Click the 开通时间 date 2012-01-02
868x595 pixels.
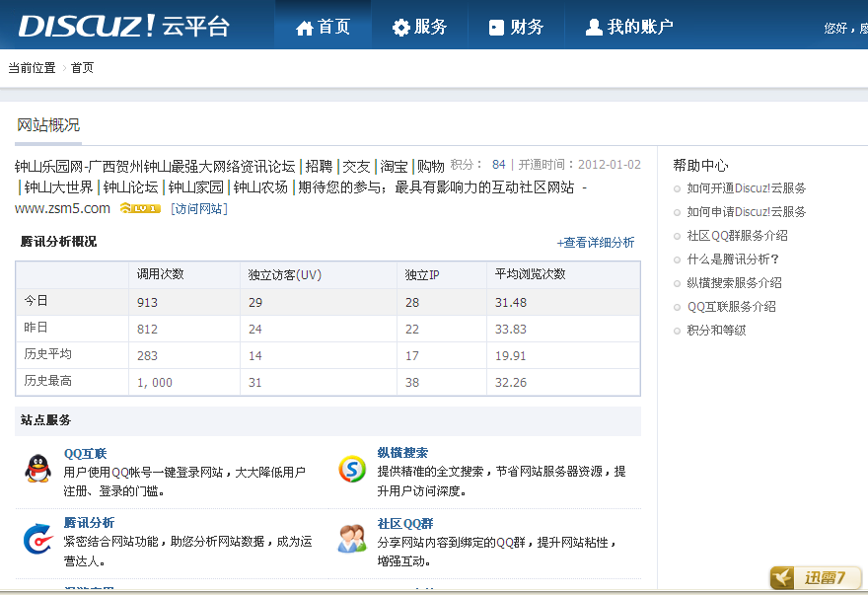(610, 165)
